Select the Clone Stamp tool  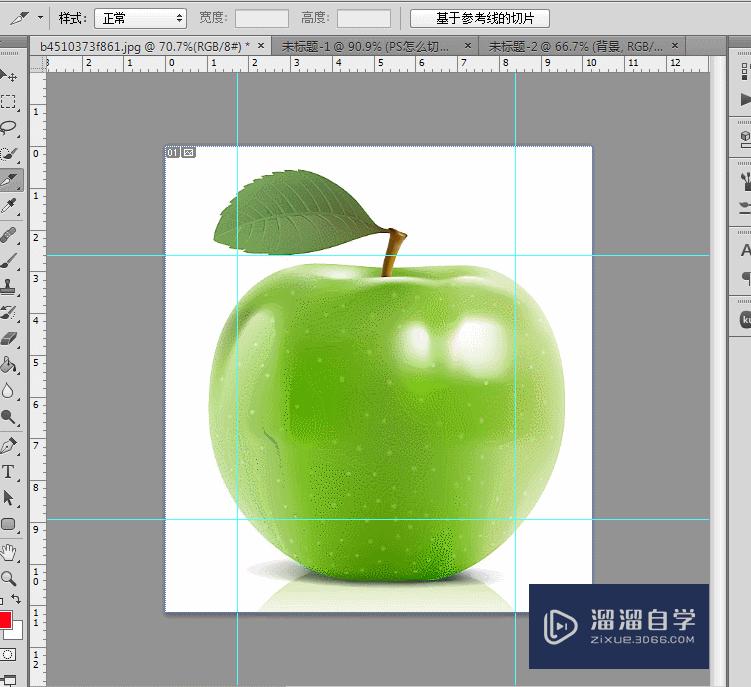(x=8, y=287)
